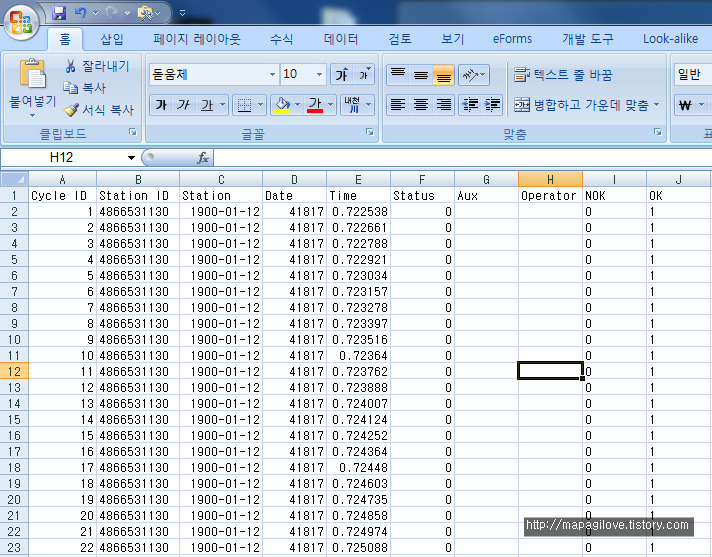Toggle 텍스트 줄 바꿈 wrap text
Viewport: 712px width, 557px height.
563,74
